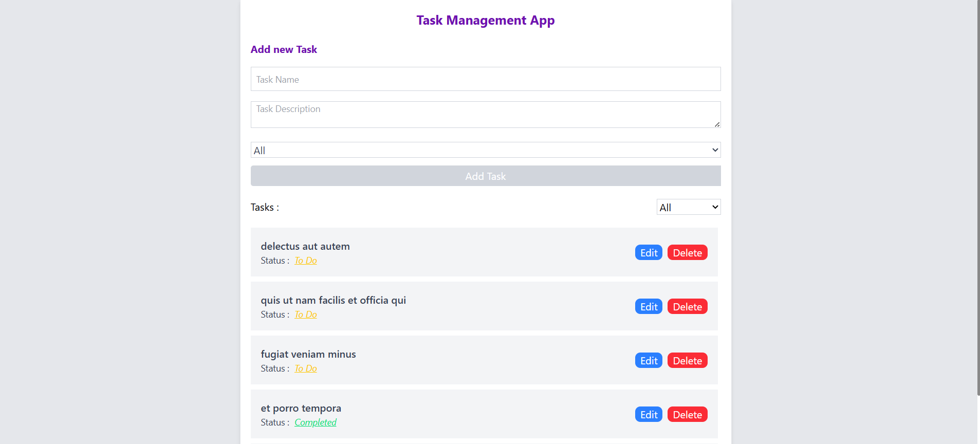Viewport: 980px width, 444px height.
Task: Select the task title 'fugiat veniam minus'
Action: coord(308,354)
